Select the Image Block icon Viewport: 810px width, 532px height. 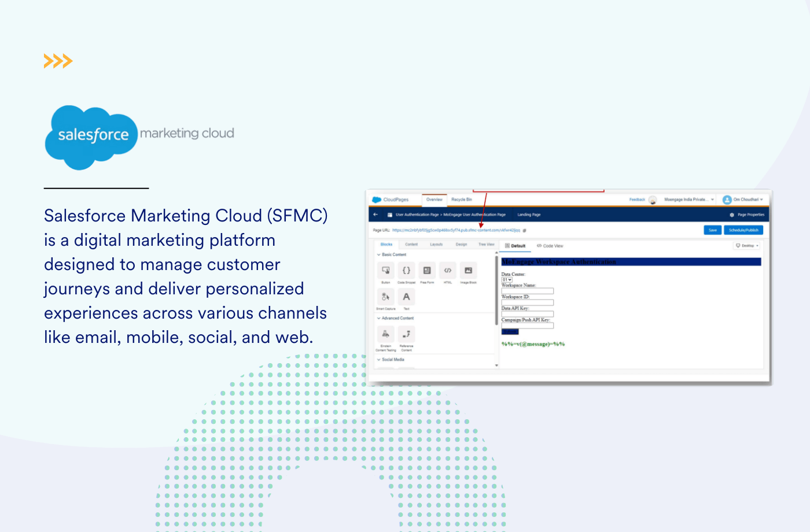(x=468, y=271)
